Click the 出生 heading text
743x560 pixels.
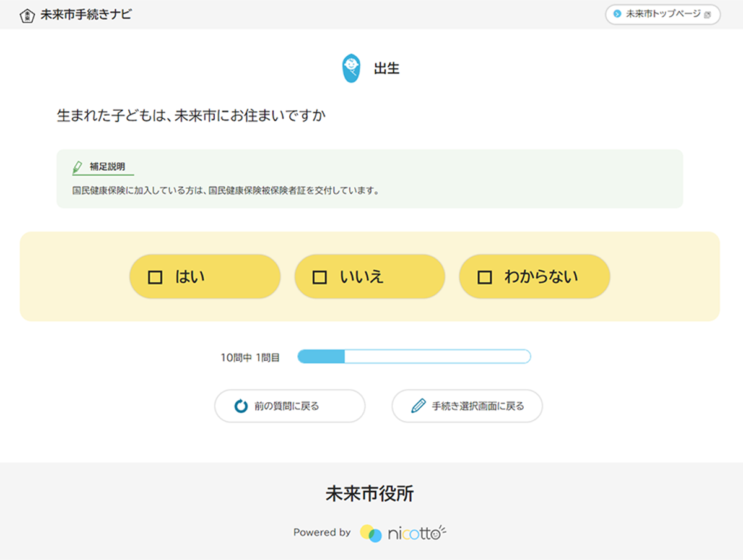pos(386,69)
